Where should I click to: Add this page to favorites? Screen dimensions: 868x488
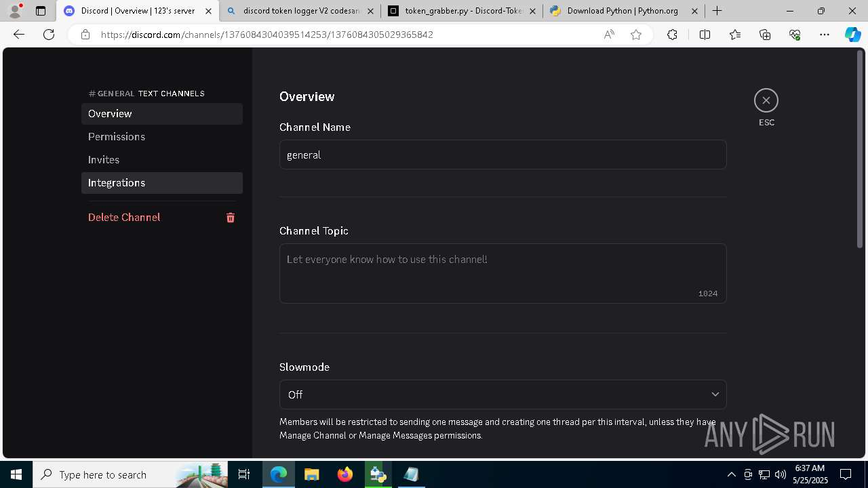(x=636, y=35)
